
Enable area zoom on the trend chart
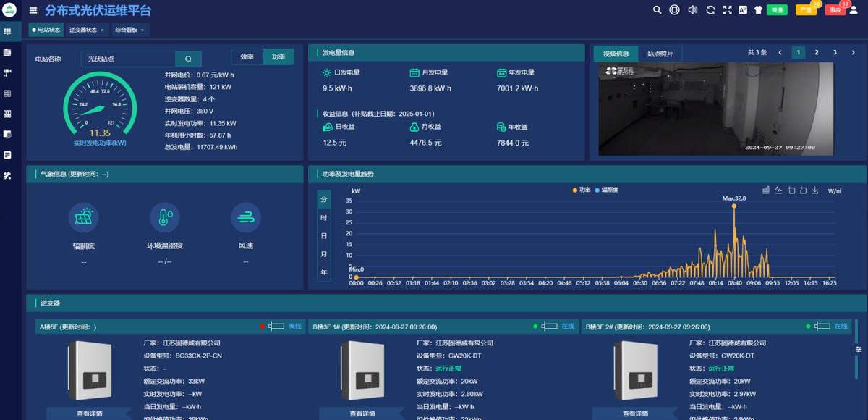pyautogui.click(x=791, y=190)
